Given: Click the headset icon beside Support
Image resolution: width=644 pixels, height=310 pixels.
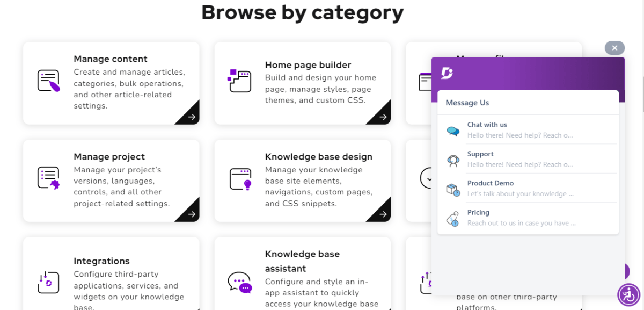Looking at the screenshot, I should [452, 159].
